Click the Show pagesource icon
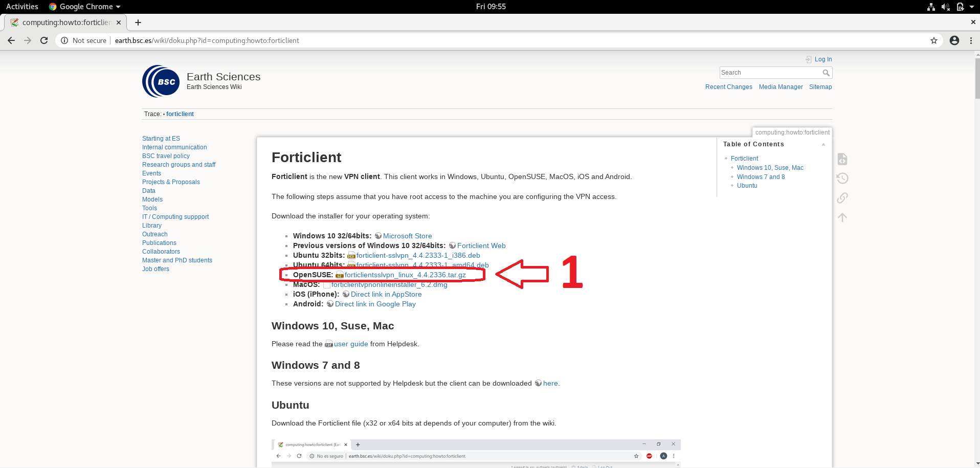Screen dimensions: 980x468 [x=842, y=159]
